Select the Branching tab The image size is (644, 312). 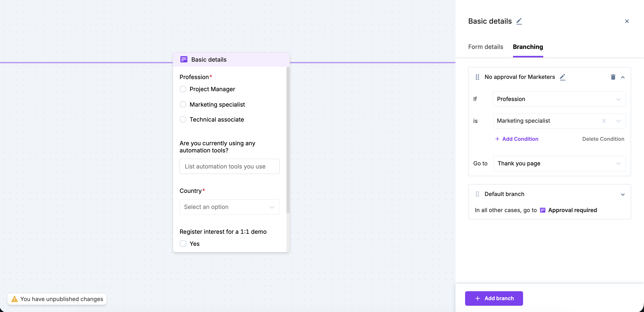528,47
